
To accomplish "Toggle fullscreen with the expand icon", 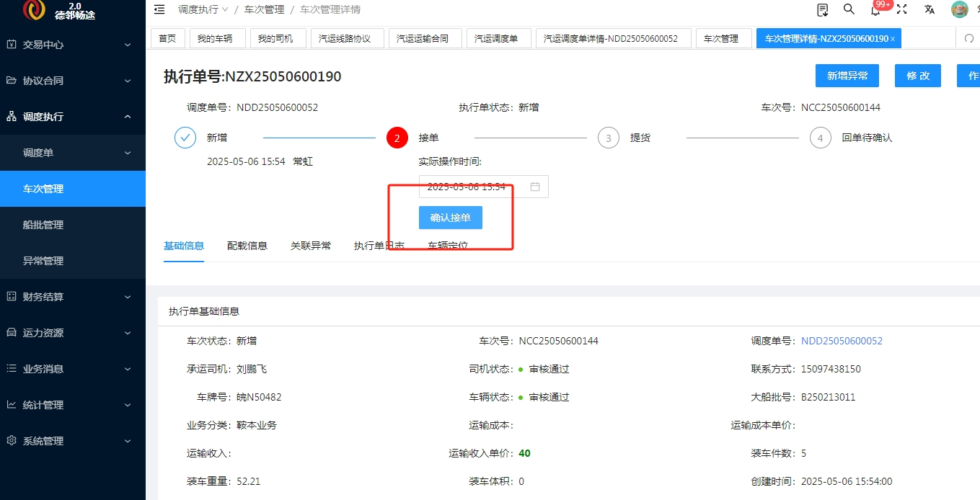I will (902, 9).
